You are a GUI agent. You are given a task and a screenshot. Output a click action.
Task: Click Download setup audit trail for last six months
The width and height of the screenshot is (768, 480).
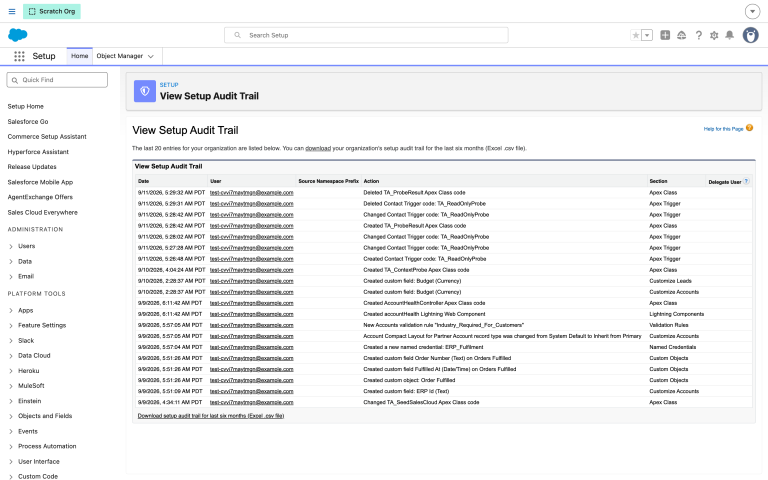pos(211,416)
